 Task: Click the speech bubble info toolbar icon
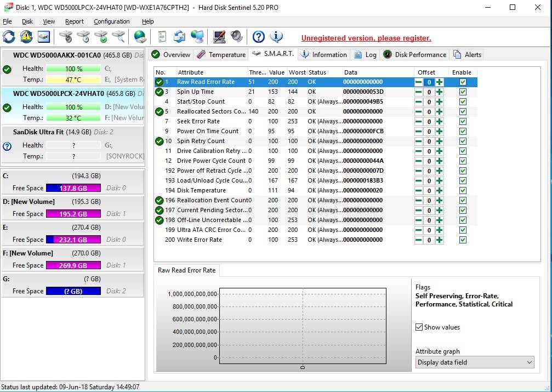(276, 37)
